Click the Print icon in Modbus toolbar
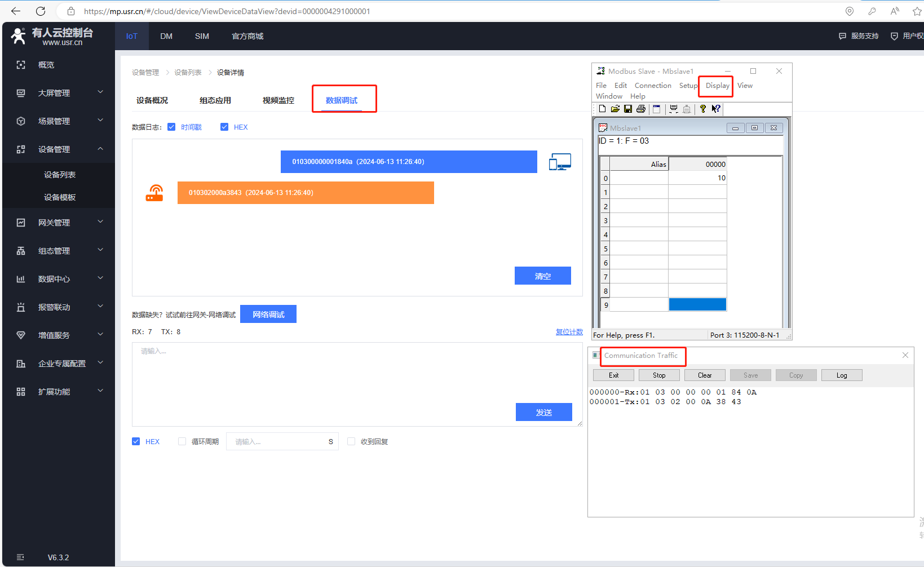Viewport: 924px width, 567px height. click(x=640, y=109)
